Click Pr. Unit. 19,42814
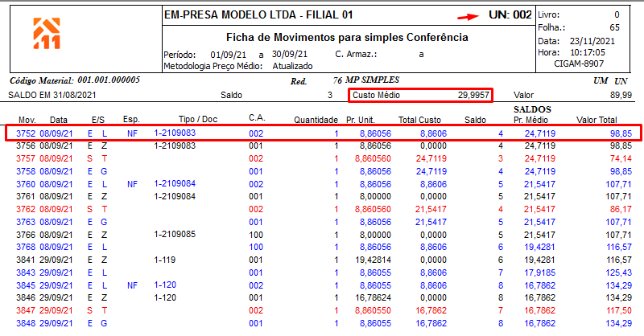The image size is (644, 336). (x=373, y=260)
